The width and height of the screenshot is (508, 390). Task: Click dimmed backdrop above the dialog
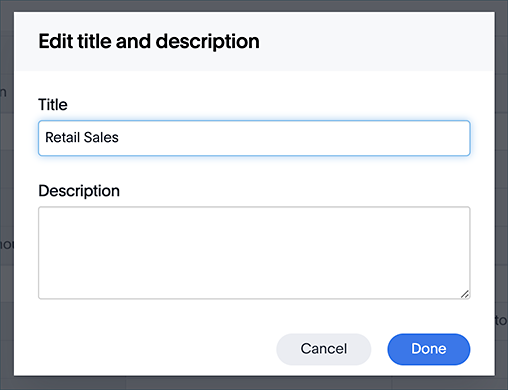(254, 6)
